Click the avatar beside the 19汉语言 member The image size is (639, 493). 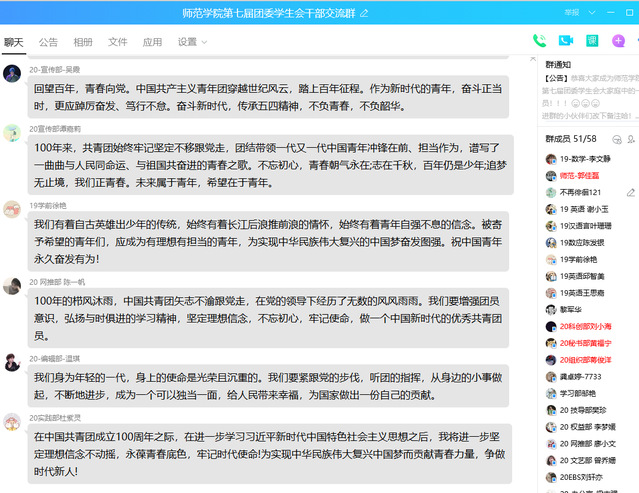pyautogui.click(x=551, y=226)
